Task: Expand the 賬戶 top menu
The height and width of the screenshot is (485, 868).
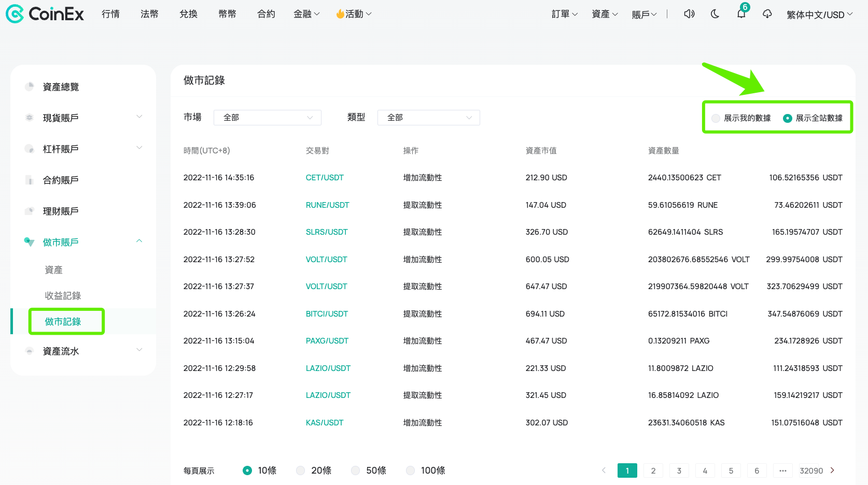Action: [645, 15]
